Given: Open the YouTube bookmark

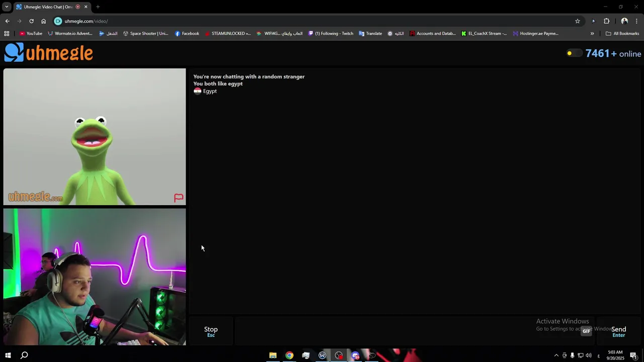Looking at the screenshot, I should pyautogui.click(x=31, y=34).
